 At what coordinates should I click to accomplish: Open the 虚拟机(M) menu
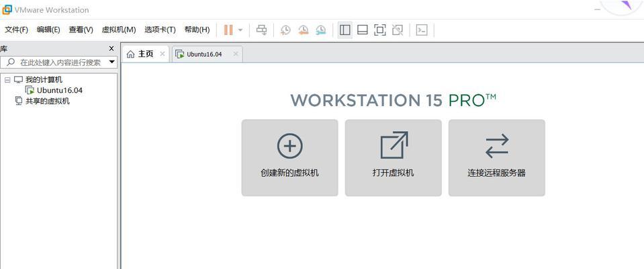click(119, 30)
